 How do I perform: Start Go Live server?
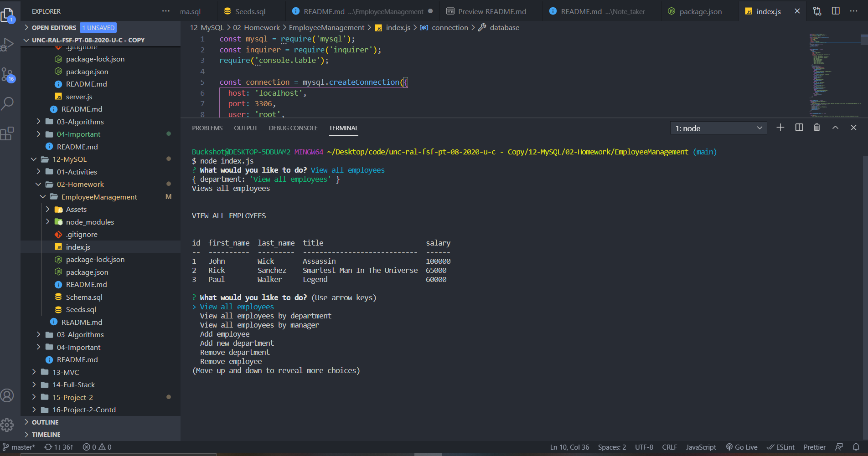[x=742, y=447]
